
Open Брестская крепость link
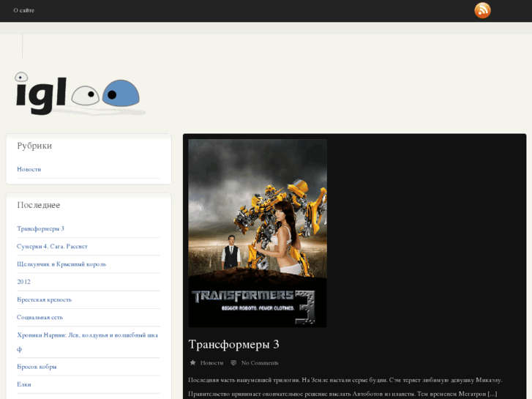[x=45, y=299]
